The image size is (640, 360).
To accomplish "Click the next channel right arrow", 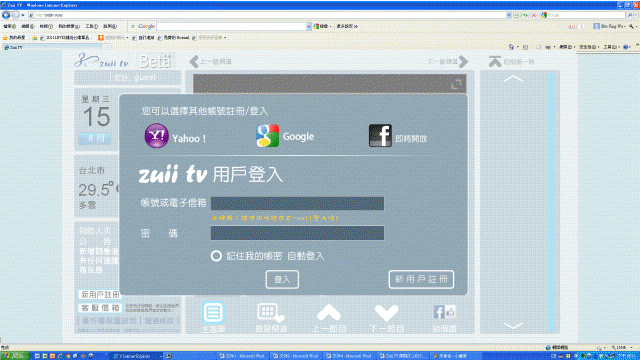I will tap(463, 62).
